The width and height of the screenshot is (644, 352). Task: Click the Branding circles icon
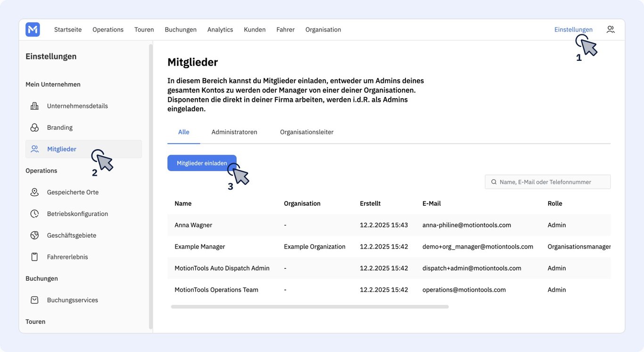(x=34, y=127)
